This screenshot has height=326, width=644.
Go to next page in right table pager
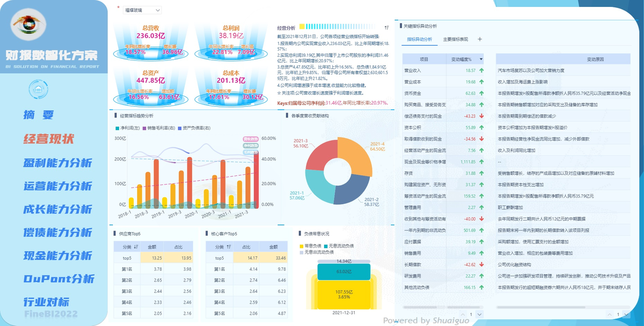pos(627,315)
